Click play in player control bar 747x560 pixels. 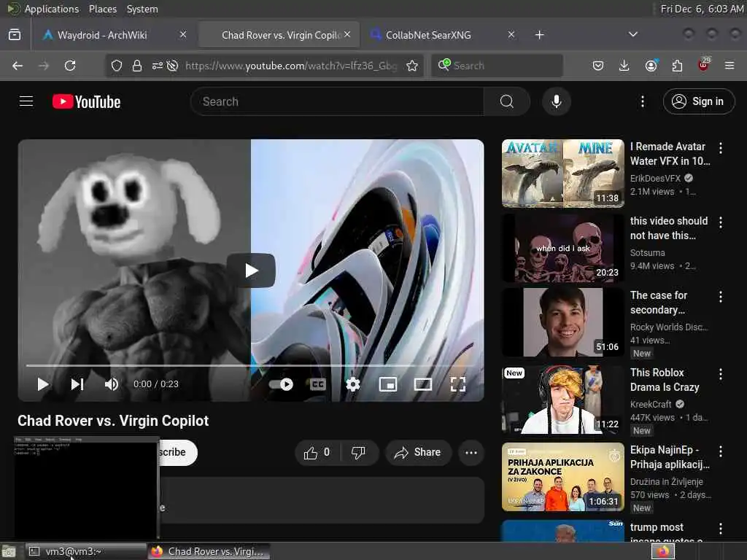[43, 384]
